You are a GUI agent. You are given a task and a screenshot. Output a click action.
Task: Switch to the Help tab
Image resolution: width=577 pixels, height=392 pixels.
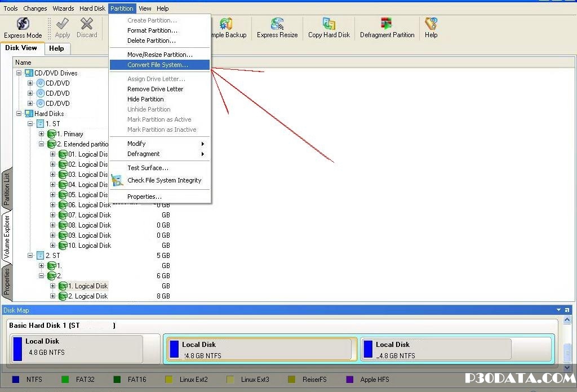(56, 48)
